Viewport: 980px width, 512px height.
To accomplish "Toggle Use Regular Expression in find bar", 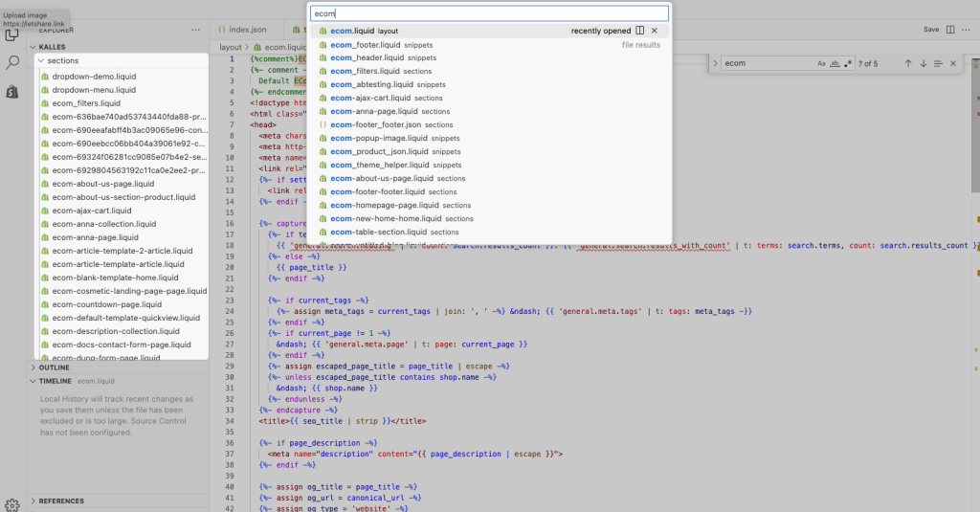I will [x=848, y=63].
